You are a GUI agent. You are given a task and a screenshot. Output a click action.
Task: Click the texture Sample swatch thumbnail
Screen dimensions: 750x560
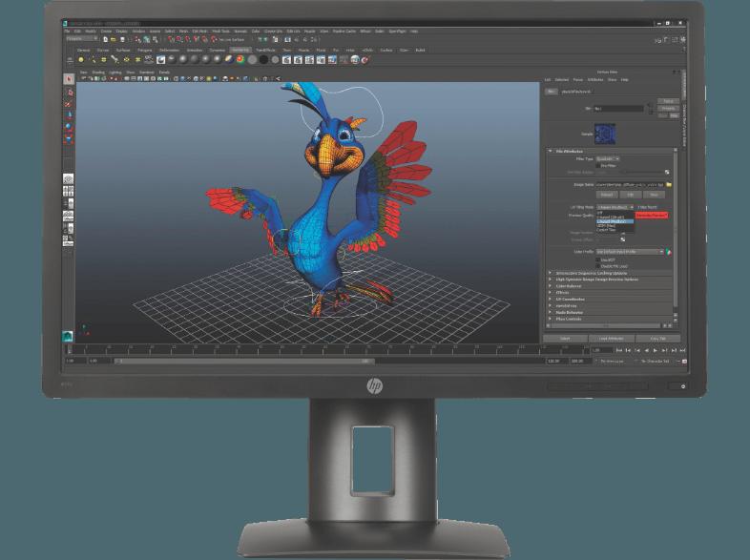(605, 134)
